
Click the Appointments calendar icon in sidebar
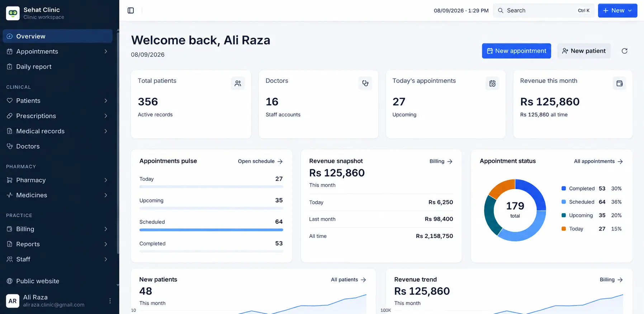pyautogui.click(x=10, y=51)
